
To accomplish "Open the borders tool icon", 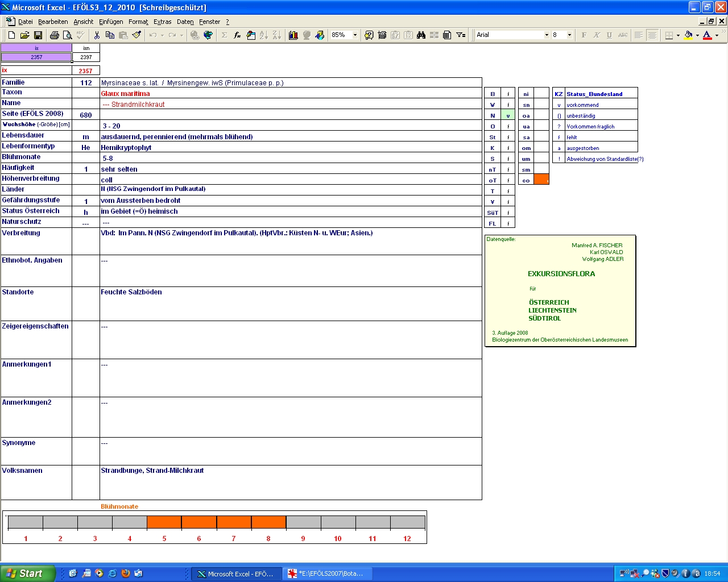I will click(x=669, y=35).
